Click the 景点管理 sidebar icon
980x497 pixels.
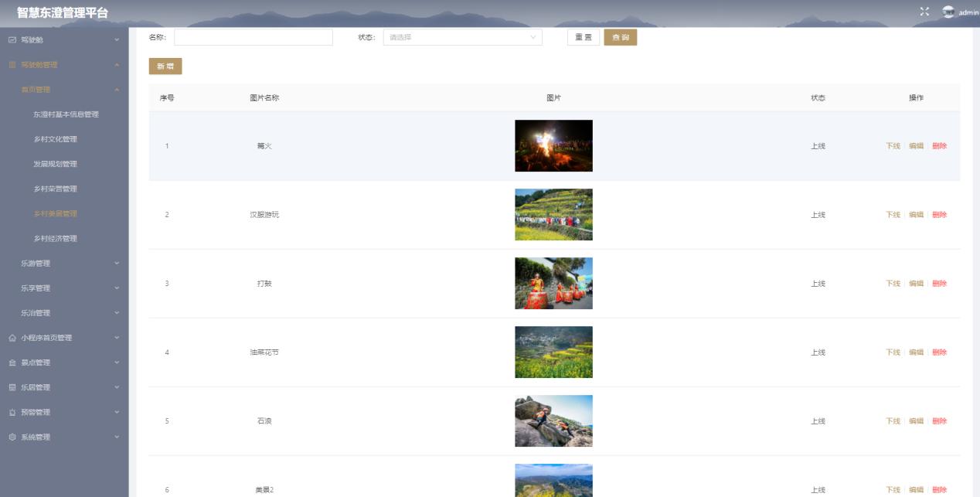(12, 363)
